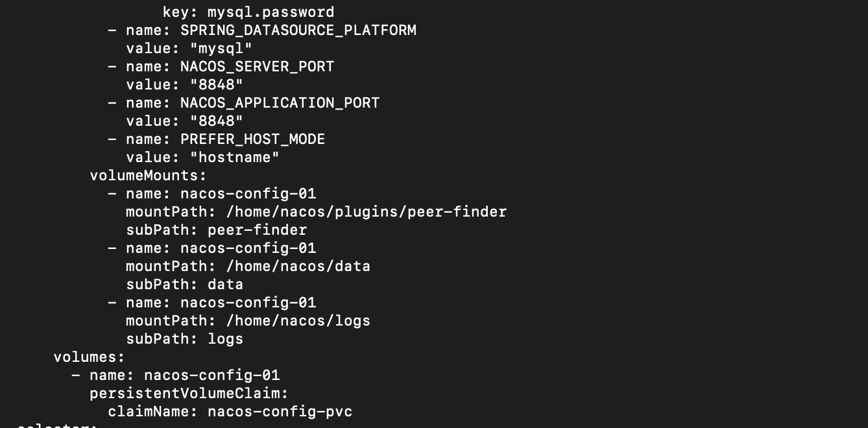Click the volumeMounts key
This screenshot has width=868, height=428.
tap(148, 176)
